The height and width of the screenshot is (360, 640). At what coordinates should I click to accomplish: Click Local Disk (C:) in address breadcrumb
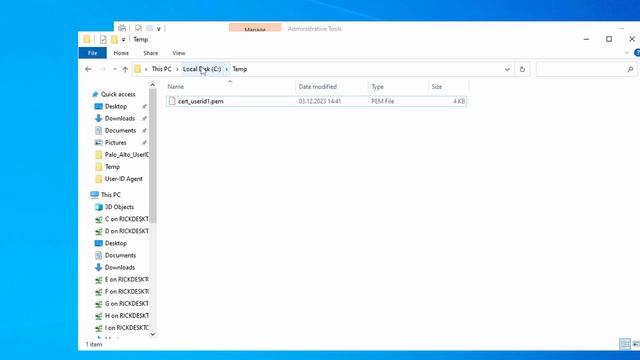click(202, 69)
